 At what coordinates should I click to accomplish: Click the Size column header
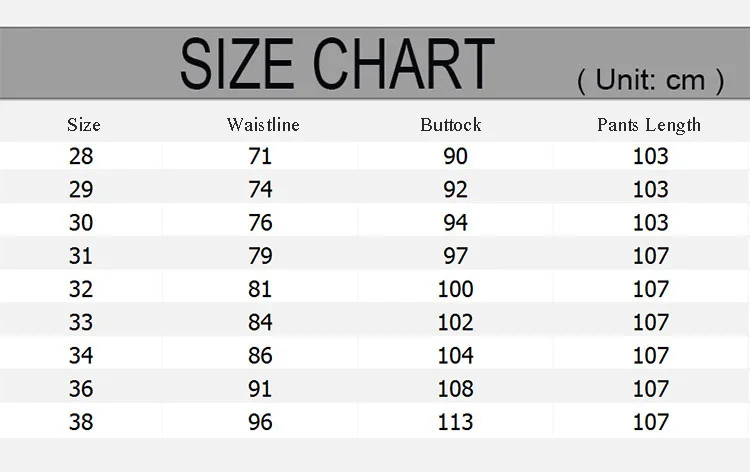tap(84, 125)
